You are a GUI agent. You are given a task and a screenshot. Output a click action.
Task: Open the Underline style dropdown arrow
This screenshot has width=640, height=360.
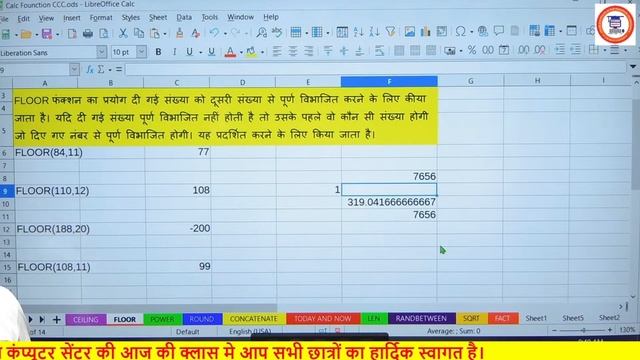[200, 52]
